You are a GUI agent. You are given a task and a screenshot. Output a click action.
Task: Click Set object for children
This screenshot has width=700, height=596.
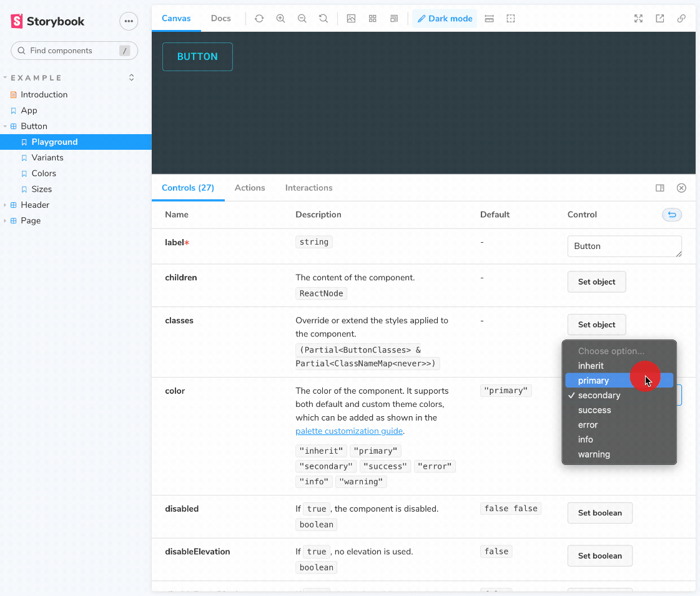(596, 282)
